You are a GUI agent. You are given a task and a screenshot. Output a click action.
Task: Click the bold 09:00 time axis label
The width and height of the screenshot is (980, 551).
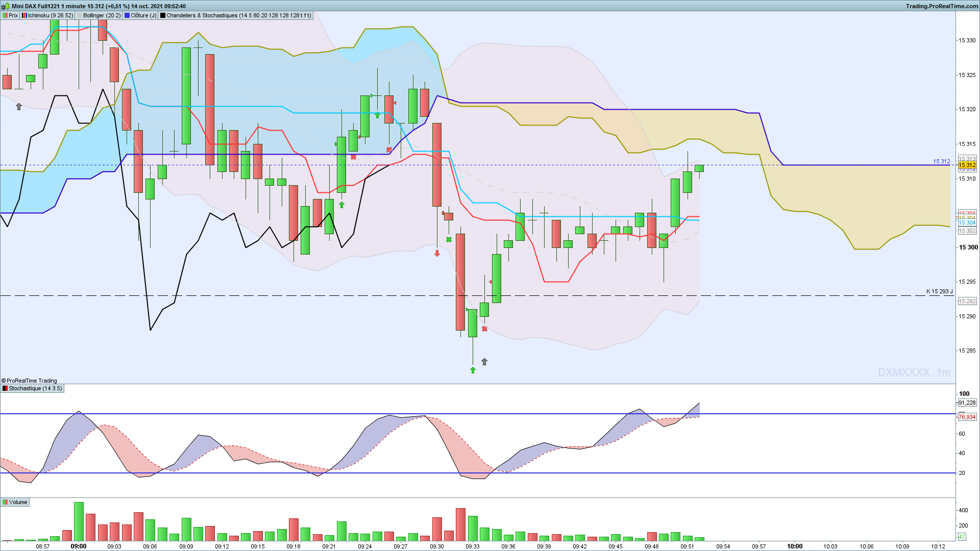tap(79, 546)
